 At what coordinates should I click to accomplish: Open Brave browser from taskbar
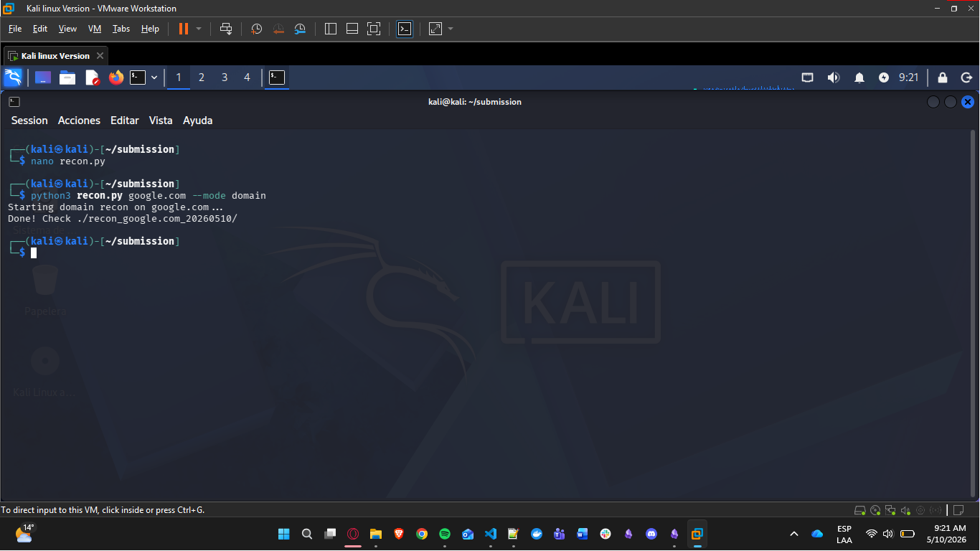399,534
